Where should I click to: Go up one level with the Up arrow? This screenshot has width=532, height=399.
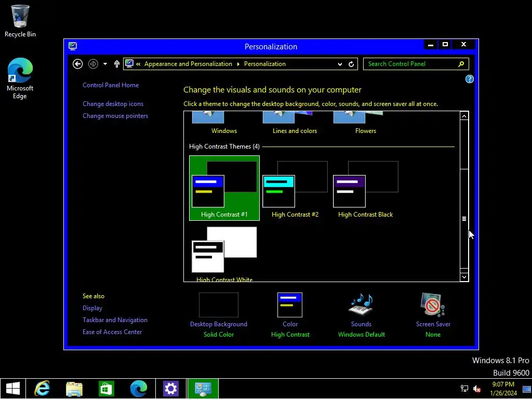click(x=117, y=64)
